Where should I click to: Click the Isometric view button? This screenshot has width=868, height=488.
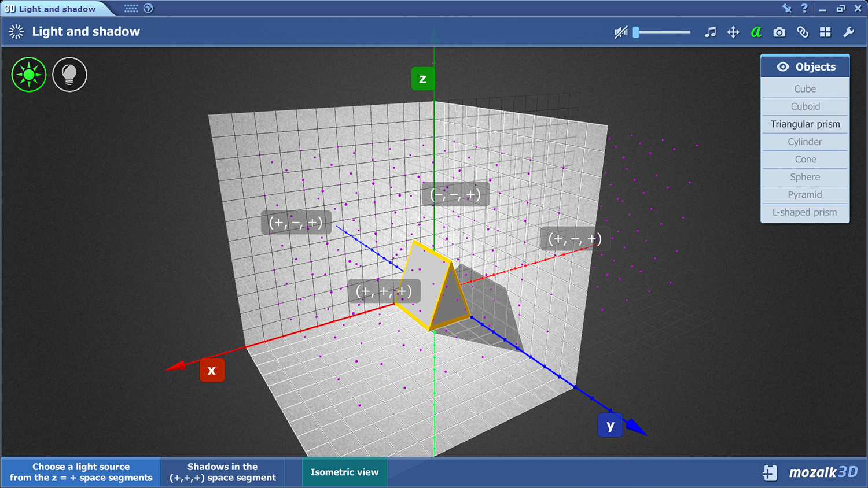(344, 472)
